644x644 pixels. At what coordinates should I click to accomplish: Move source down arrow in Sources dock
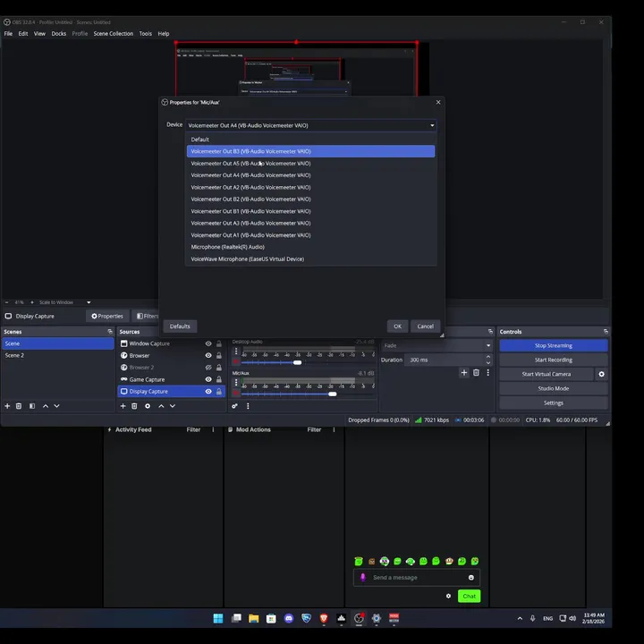tap(173, 406)
